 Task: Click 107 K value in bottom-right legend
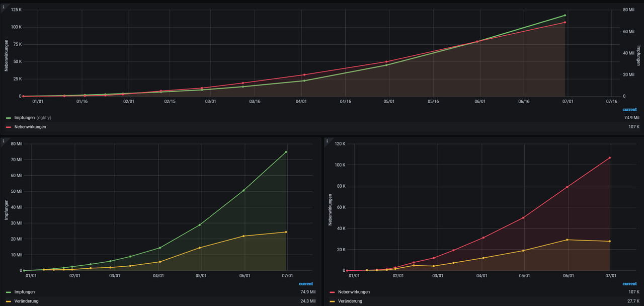[633, 292]
